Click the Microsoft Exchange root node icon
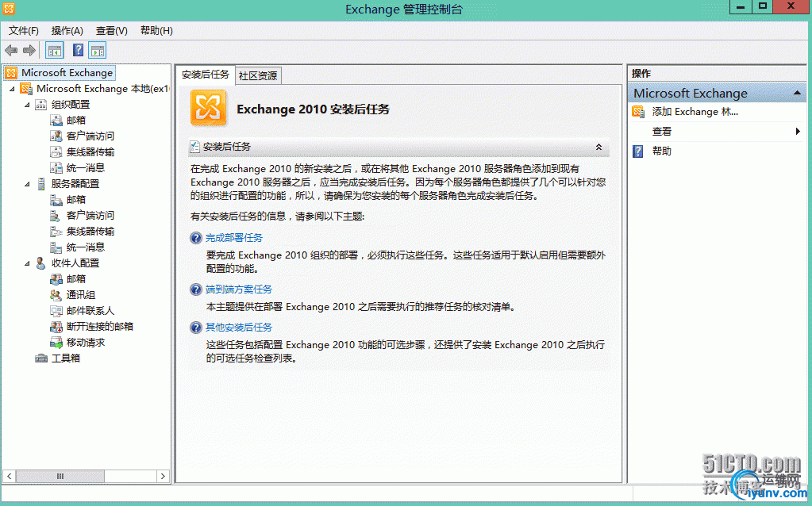812x506 pixels. click(11, 73)
